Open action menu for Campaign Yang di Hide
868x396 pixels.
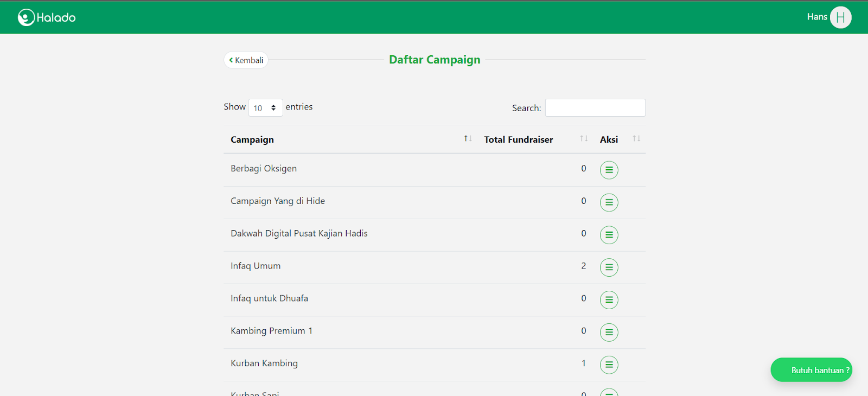609,202
